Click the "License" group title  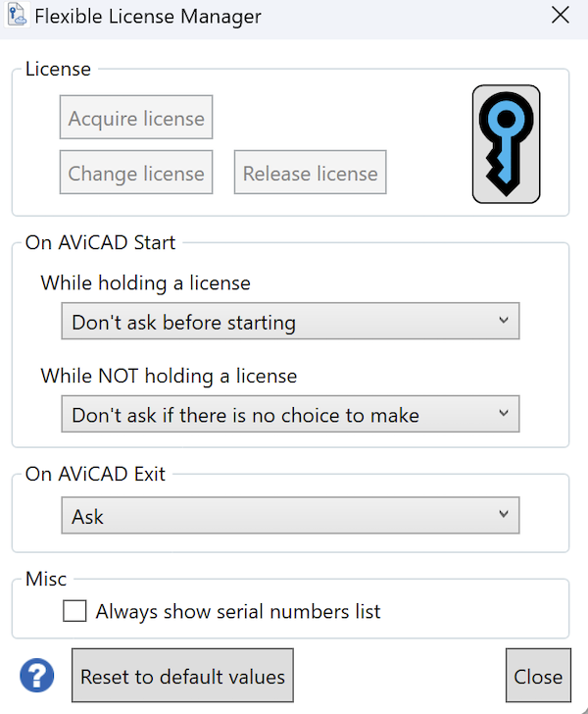(x=58, y=70)
